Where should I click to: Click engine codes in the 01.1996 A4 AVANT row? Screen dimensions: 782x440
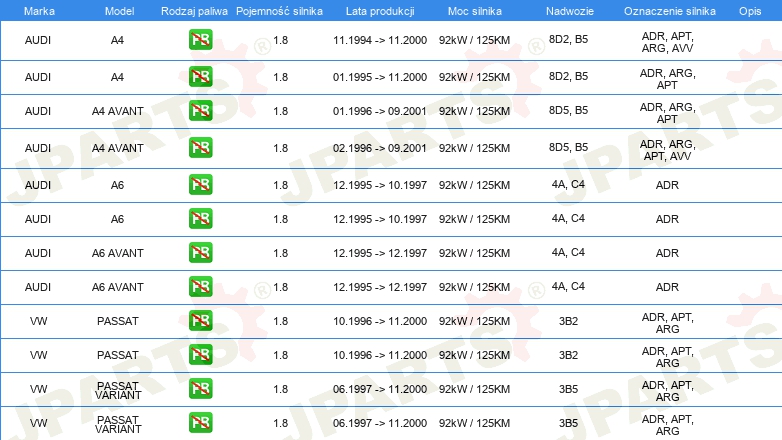(667, 113)
